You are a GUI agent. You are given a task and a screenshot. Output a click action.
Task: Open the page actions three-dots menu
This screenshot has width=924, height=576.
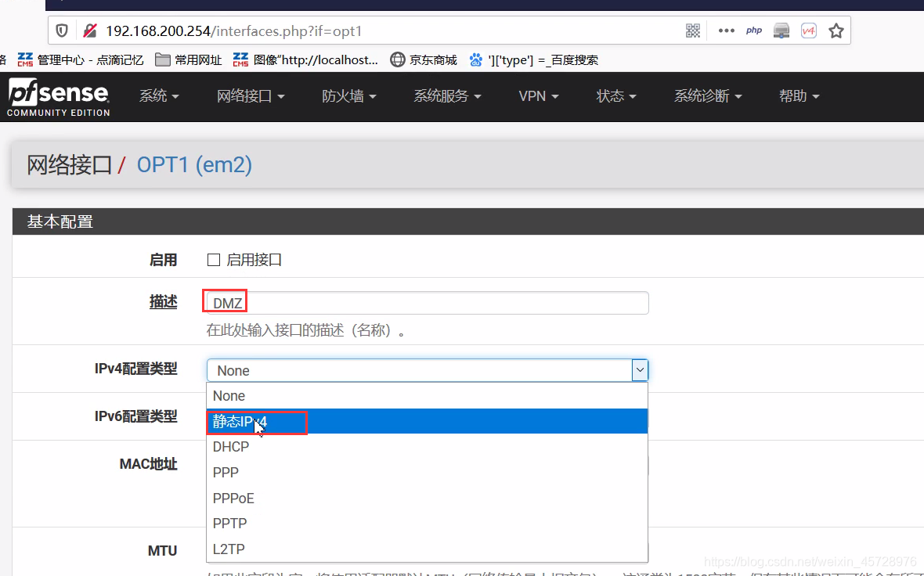click(726, 31)
